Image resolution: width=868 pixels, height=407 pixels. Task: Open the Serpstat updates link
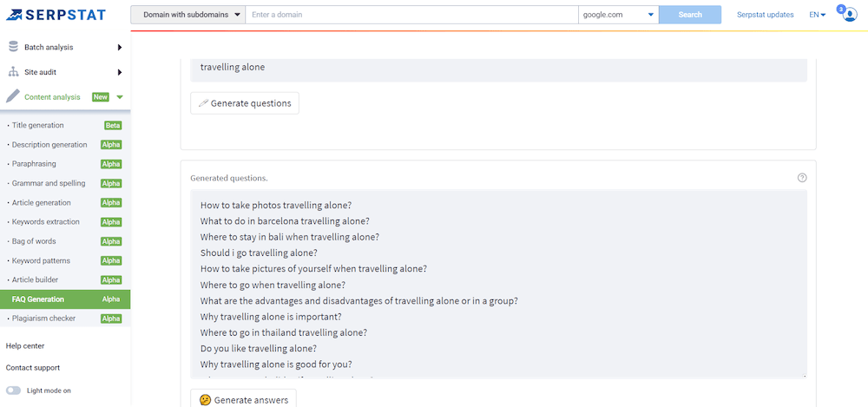[765, 15]
